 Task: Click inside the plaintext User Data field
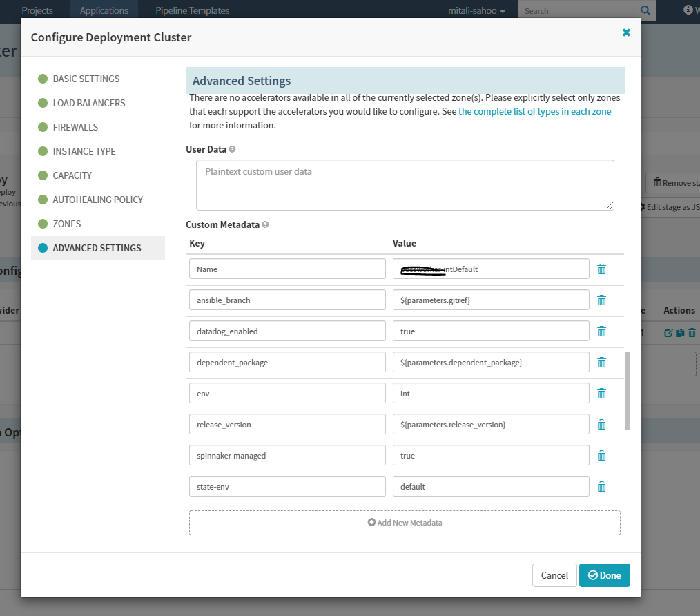tap(405, 184)
